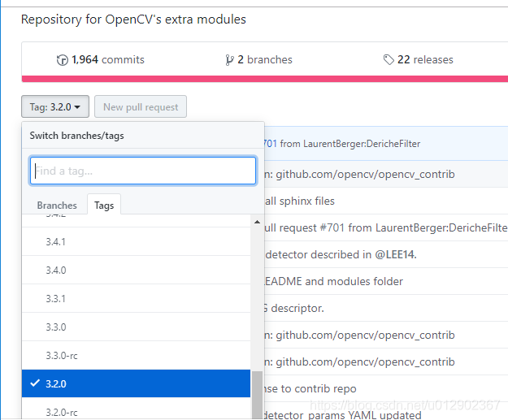
Task: Click the tag list scroll up arrow
Action: (257, 222)
